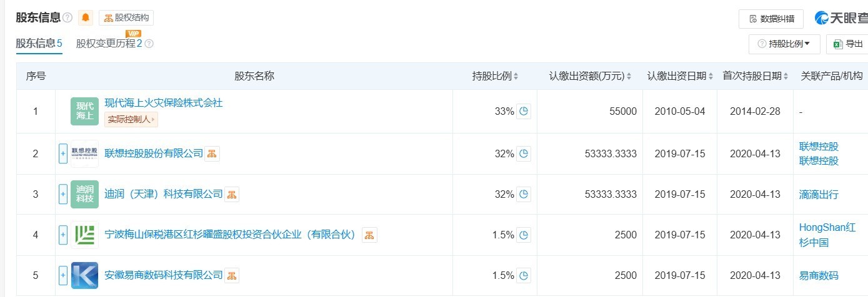Open 现代海上火灾保险株式会社 shareholder link

point(164,103)
